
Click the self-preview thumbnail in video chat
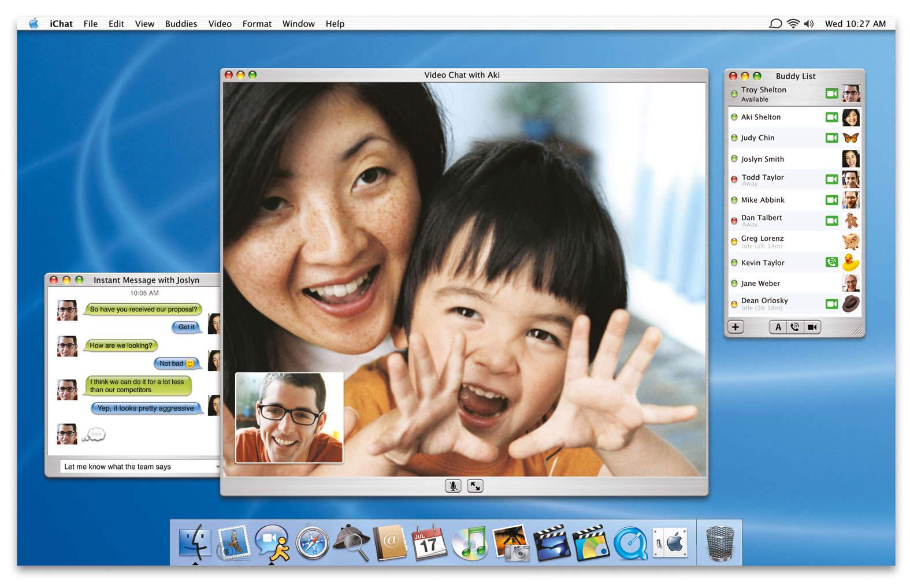click(x=289, y=418)
